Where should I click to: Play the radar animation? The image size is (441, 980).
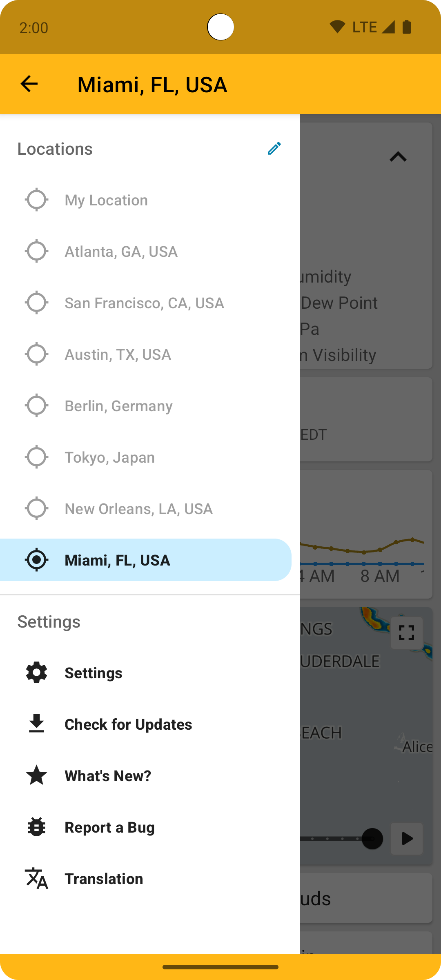pyautogui.click(x=406, y=839)
